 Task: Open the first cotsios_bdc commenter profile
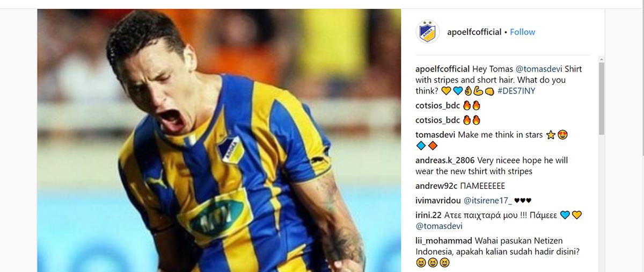[437, 105]
